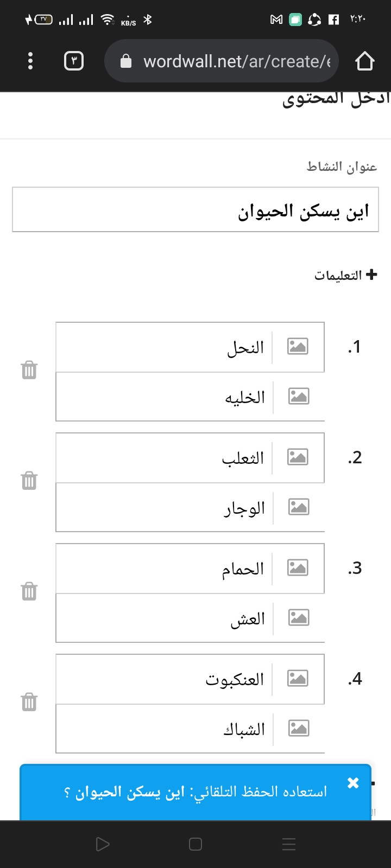Dismiss the autosave restore banner
Viewport: 391px width, 868px height.
(x=353, y=783)
